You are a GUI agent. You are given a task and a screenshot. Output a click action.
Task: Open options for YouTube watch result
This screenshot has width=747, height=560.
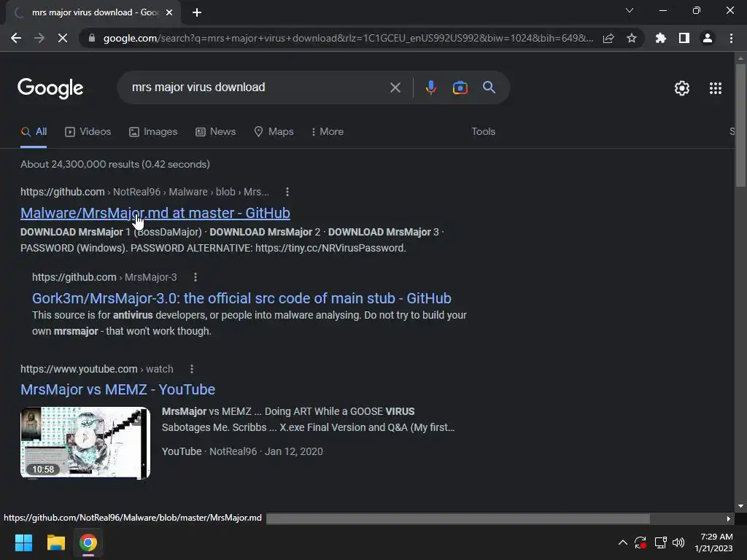coord(192,369)
